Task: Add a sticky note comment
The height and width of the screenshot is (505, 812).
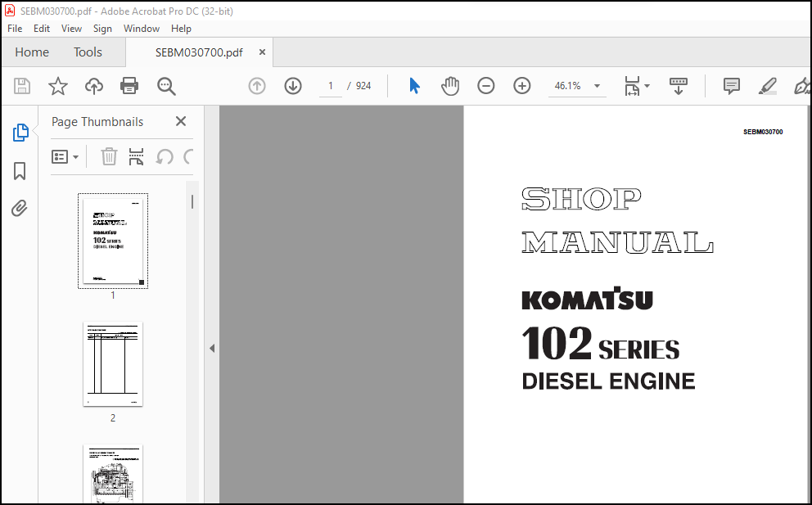Action: click(731, 86)
